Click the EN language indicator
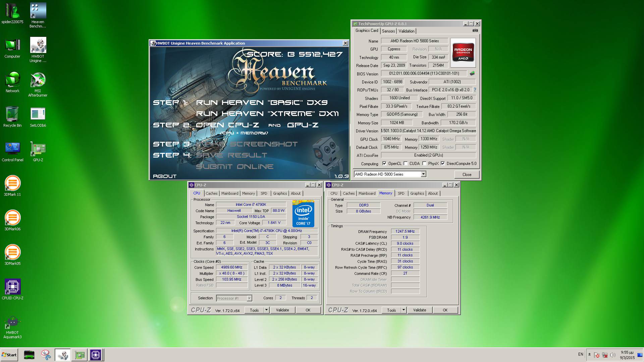The image size is (644, 362). click(581, 354)
